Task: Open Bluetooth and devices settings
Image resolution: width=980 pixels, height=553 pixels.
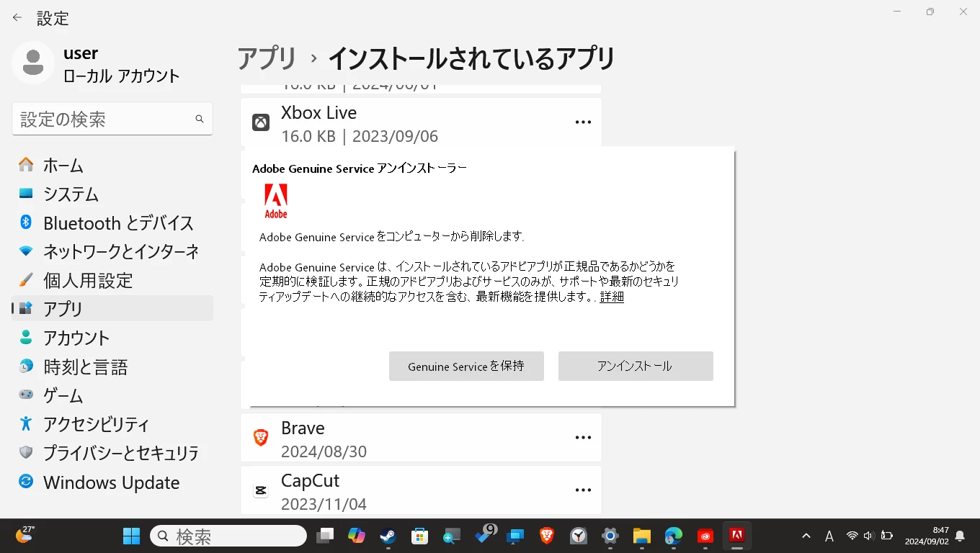Action: tap(112, 222)
